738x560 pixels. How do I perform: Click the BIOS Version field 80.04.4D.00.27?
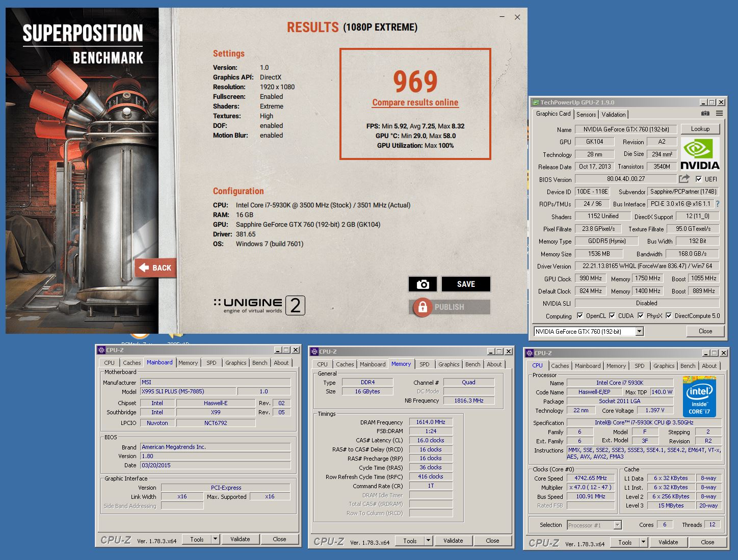coord(626,179)
